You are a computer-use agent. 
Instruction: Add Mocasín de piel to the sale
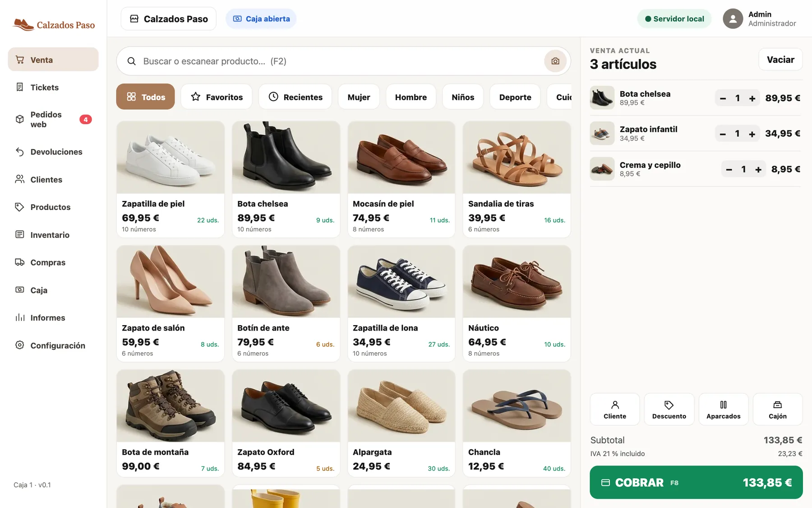[401, 179]
